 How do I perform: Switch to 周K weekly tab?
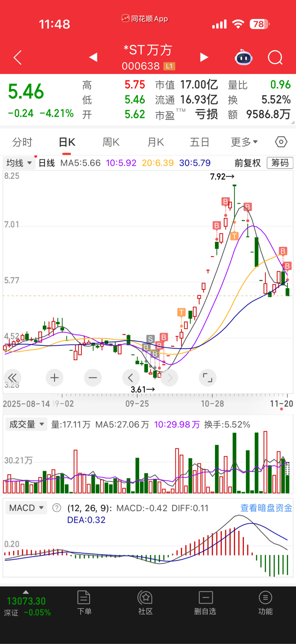[111, 142]
